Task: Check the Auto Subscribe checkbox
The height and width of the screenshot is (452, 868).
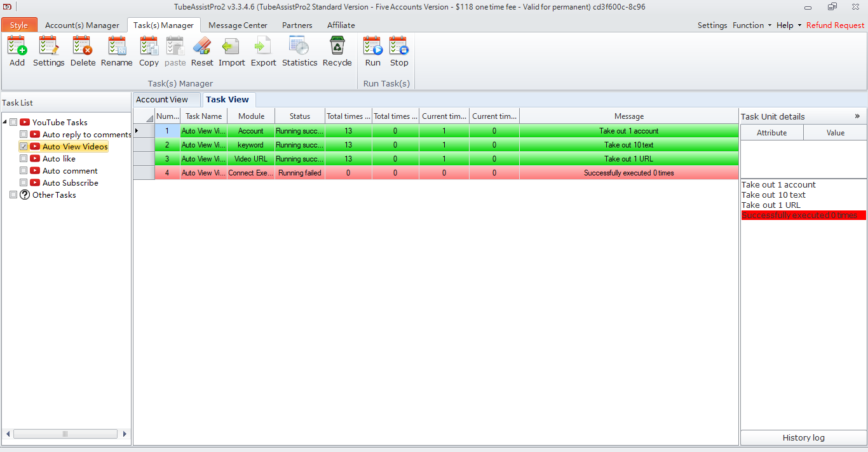Action: [x=24, y=183]
